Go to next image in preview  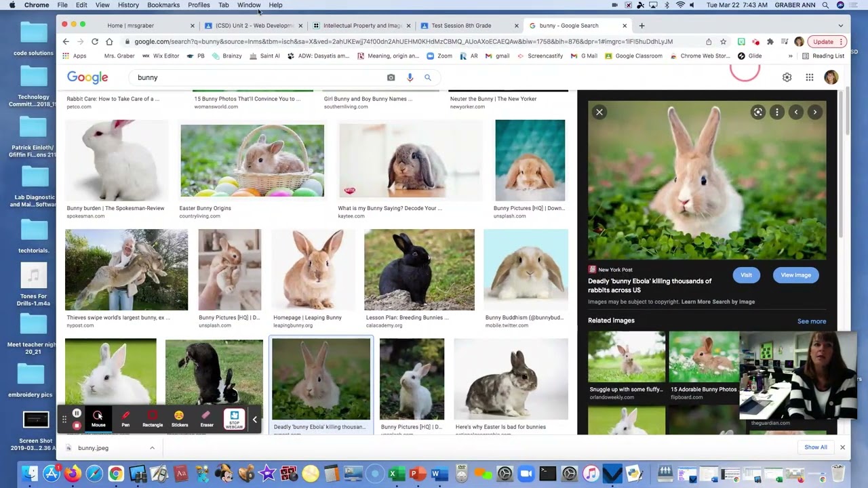click(x=815, y=112)
